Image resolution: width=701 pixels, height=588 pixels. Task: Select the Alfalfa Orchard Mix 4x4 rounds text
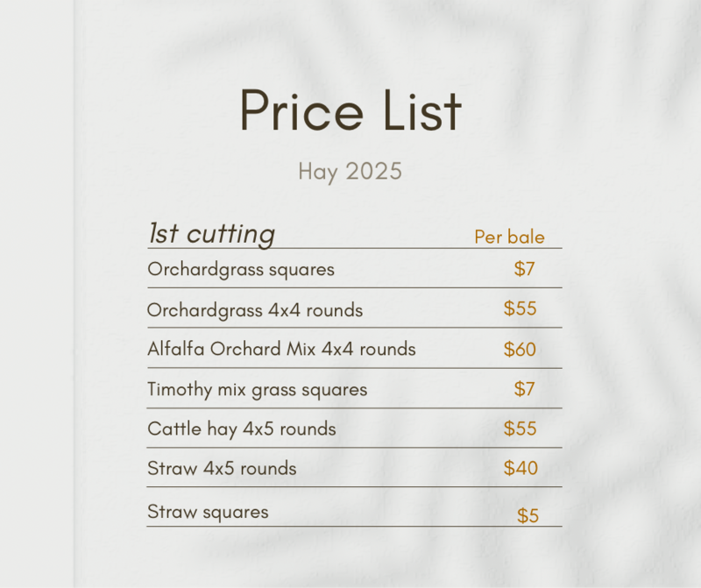(x=281, y=349)
